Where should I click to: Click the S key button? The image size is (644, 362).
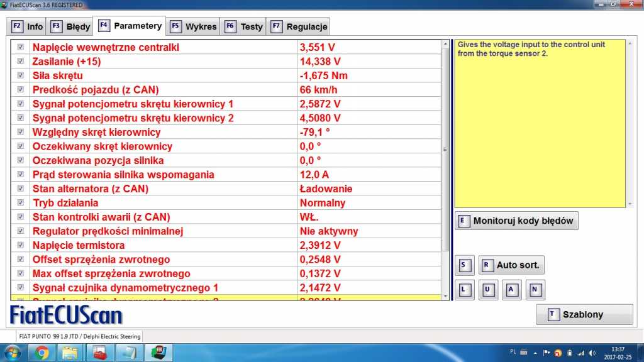(464, 265)
